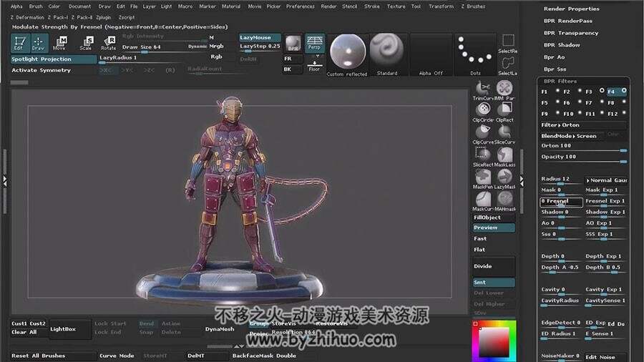Pick the ClipCurve brush

pos(484,134)
